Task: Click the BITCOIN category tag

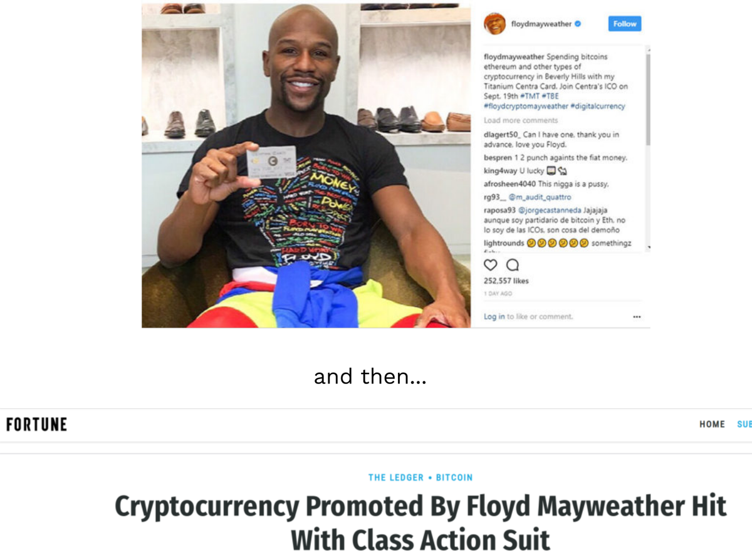Action: tap(454, 477)
